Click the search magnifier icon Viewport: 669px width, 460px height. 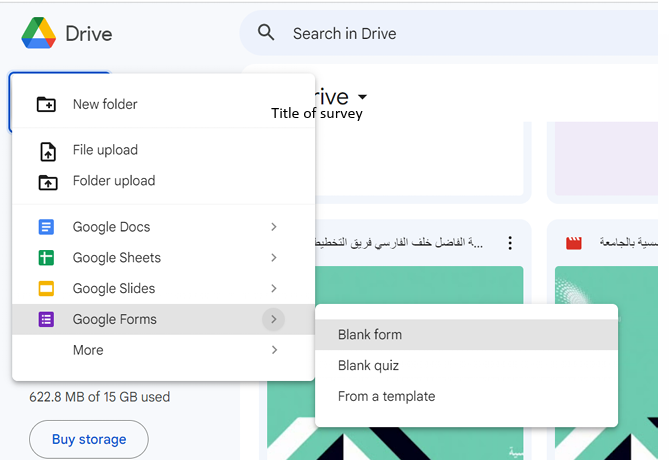pyautogui.click(x=266, y=33)
